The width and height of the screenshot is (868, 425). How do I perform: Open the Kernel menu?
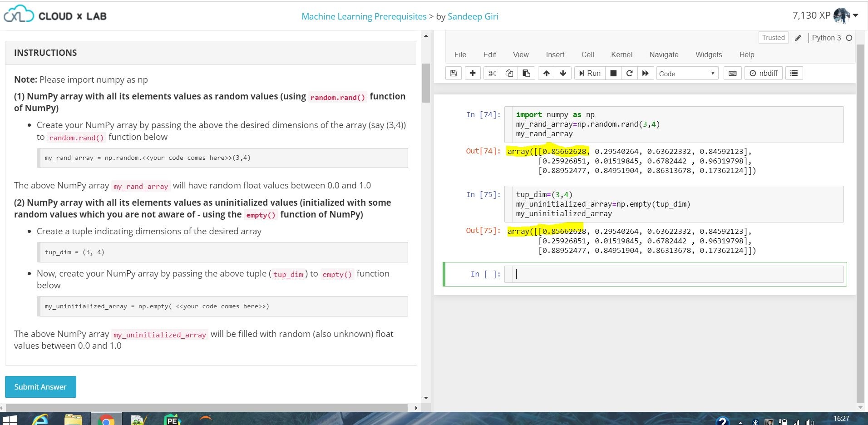(621, 54)
